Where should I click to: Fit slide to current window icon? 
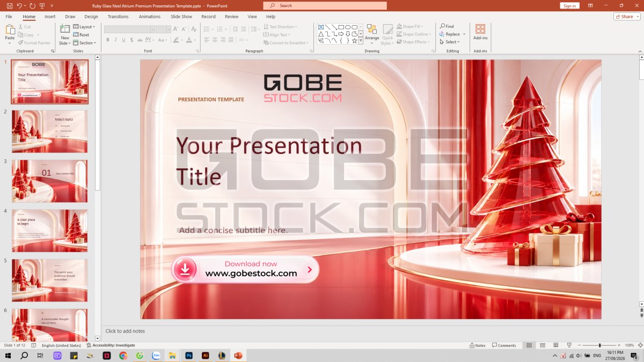tap(640, 345)
